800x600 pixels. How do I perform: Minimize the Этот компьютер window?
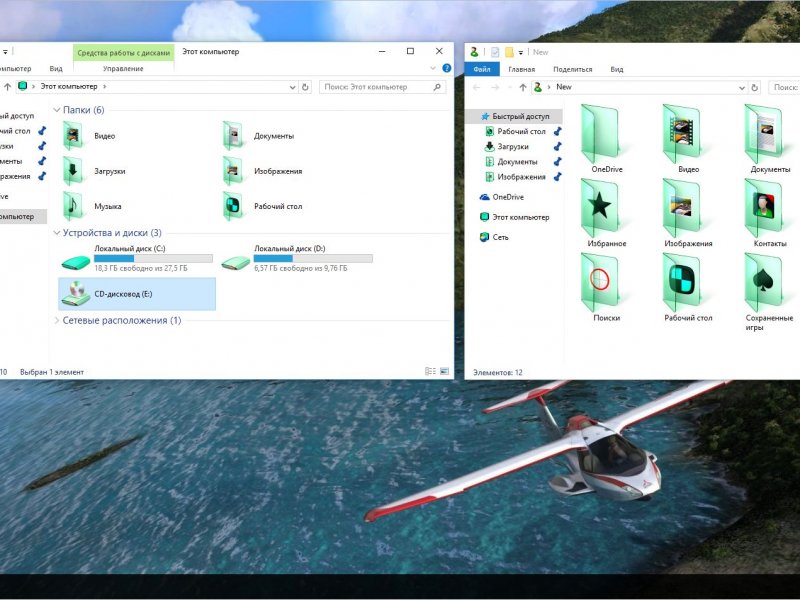click(x=382, y=51)
